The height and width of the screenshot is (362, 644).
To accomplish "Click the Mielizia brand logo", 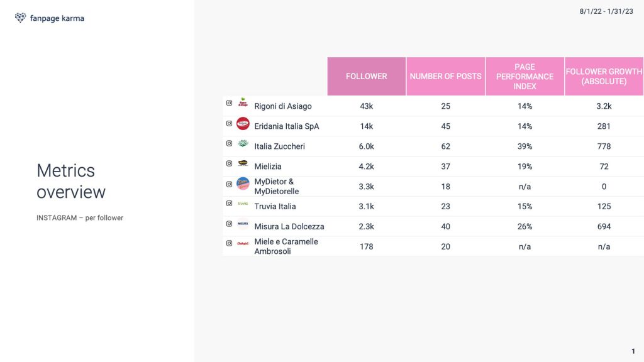I will [243, 163].
